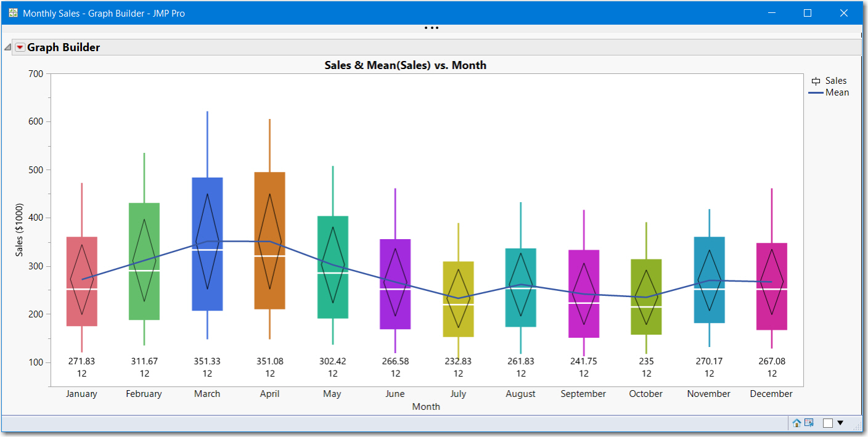
Task: Maximize the Graph Builder window
Action: pyautogui.click(x=808, y=13)
